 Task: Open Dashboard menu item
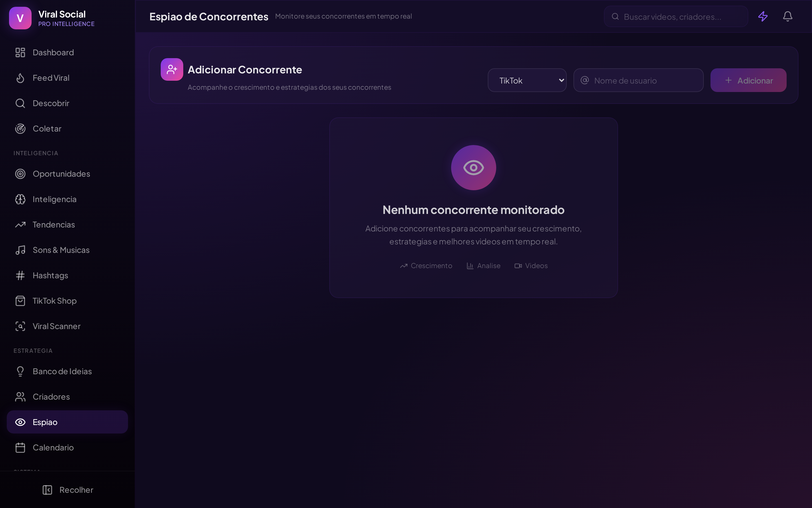coord(67,52)
